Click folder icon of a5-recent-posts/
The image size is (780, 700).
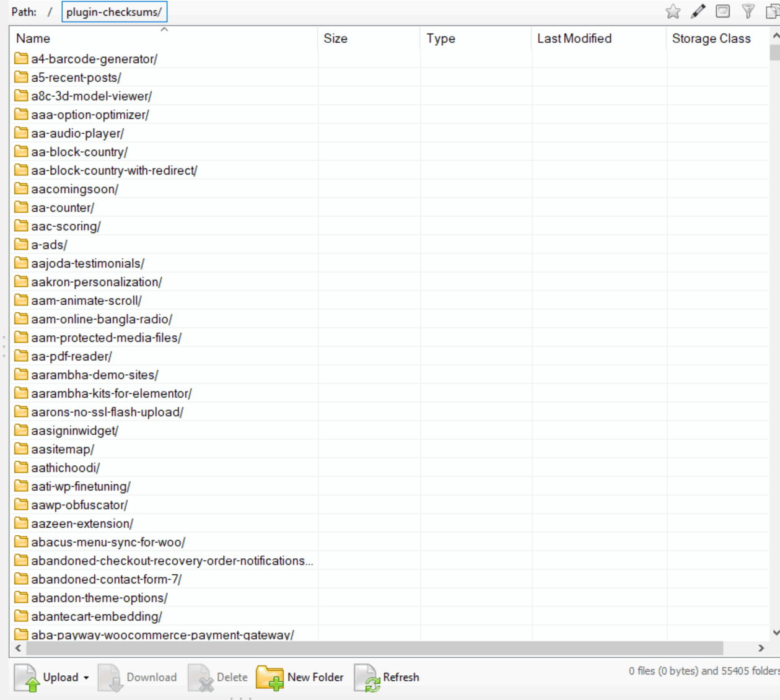coord(22,77)
